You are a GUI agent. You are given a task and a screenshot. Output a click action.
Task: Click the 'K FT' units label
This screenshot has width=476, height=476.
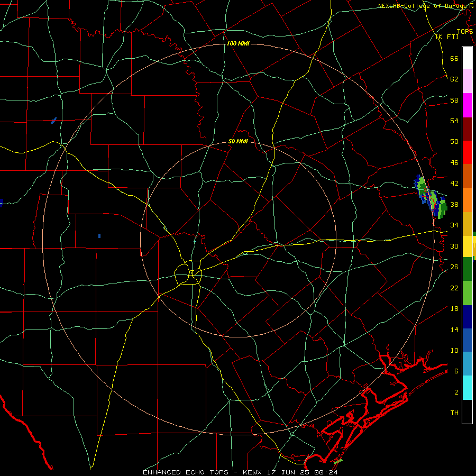447,36
